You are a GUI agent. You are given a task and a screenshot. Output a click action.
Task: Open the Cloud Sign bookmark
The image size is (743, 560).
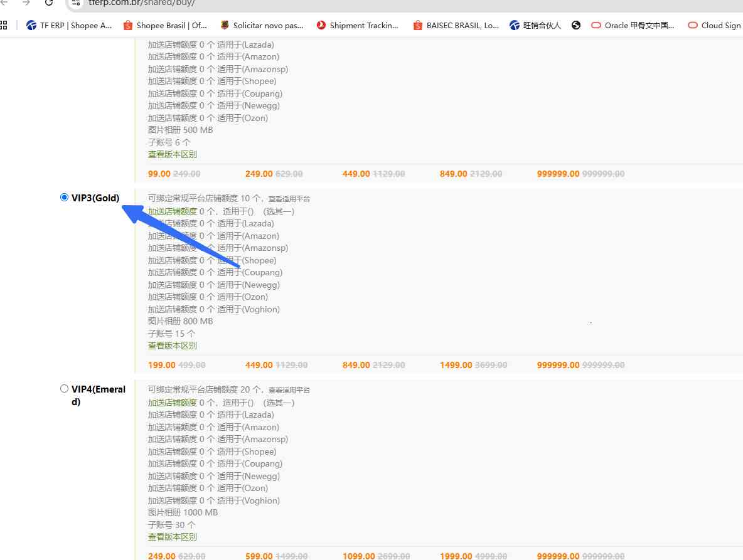[715, 26]
